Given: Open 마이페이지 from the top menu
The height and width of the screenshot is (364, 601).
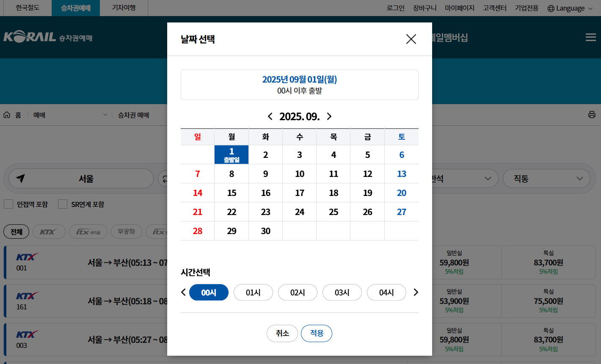Looking at the screenshot, I should tap(460, 8).
